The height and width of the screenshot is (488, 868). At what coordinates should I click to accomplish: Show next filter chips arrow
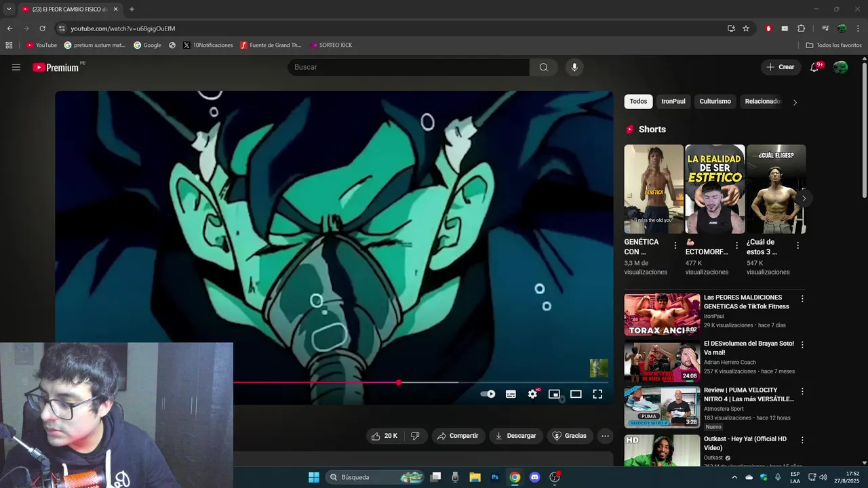(x=795, y=102)
